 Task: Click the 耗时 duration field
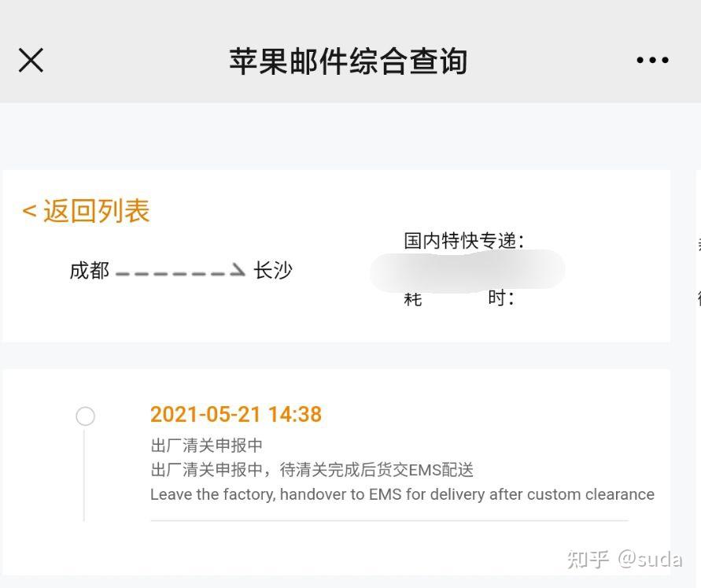click(460, 298)
